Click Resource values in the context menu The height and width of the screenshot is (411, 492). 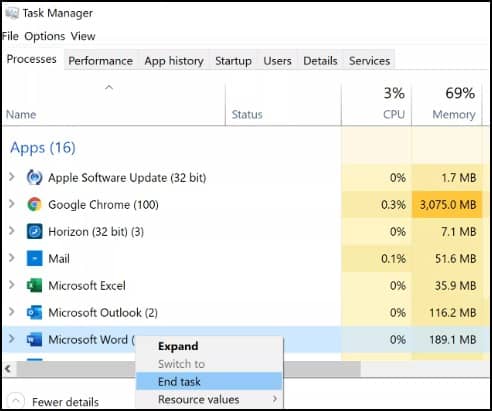coord(209,399)
